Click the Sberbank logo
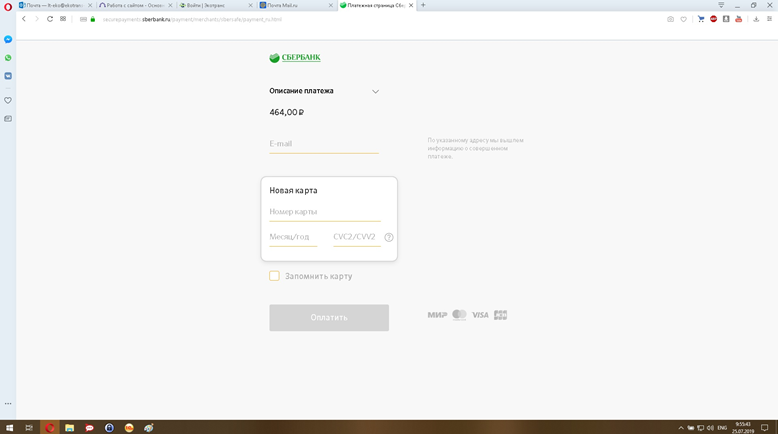Screen dimensions: 780x434 (x=295, y=58)
